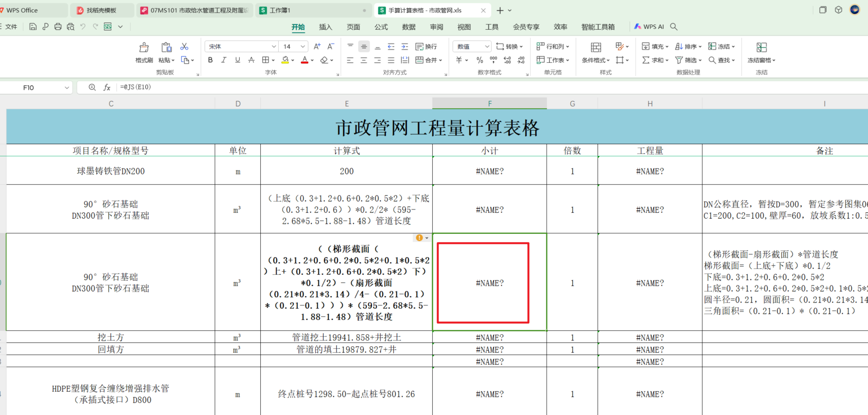868x415 pixels.
Task: Click the 筛选 (Filter) button
Action: pyautogui.click(x=688, y=60)
